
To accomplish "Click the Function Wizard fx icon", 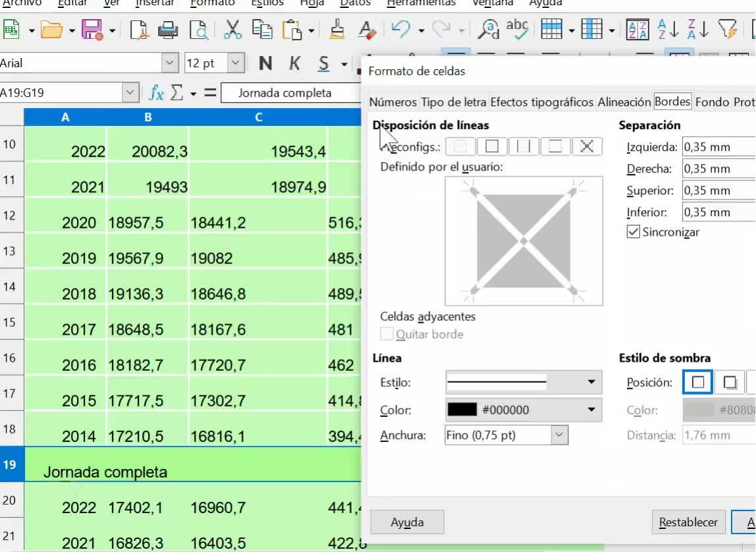I will pos(156,93).
